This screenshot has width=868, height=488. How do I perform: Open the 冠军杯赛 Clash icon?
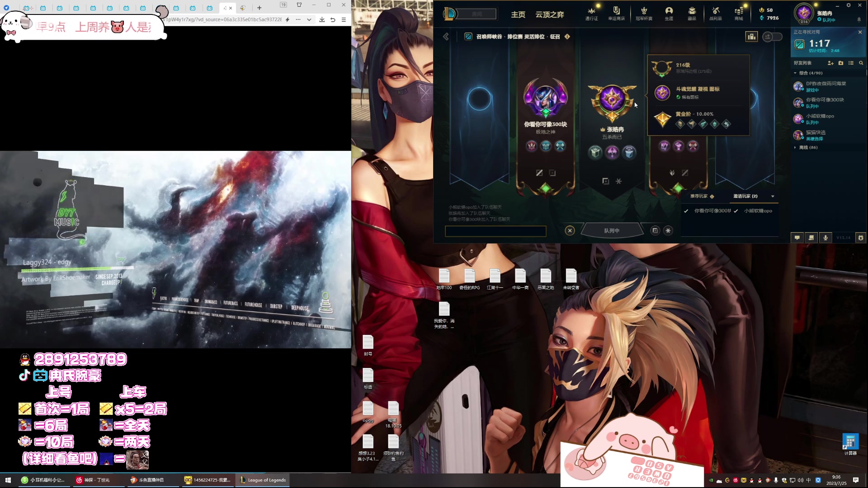pyautogui.click(x=644, y=13)
